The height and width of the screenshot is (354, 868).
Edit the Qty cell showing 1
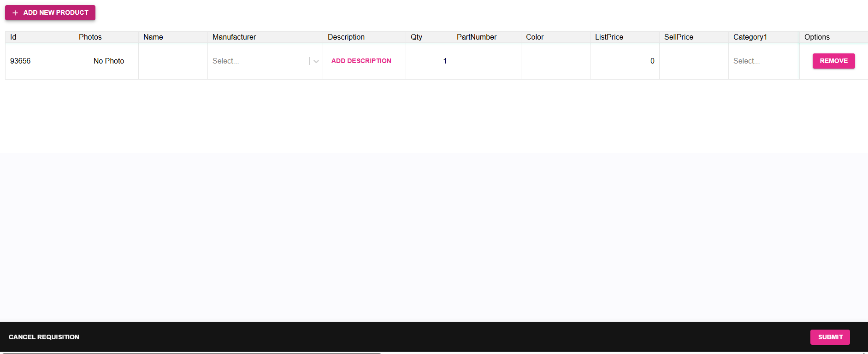click(429, 61)
